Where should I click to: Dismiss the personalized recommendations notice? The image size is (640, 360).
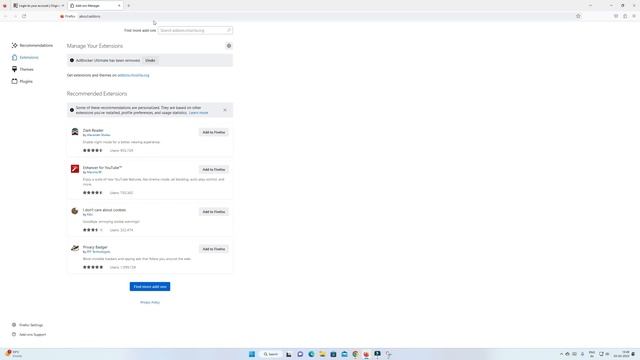225,110
